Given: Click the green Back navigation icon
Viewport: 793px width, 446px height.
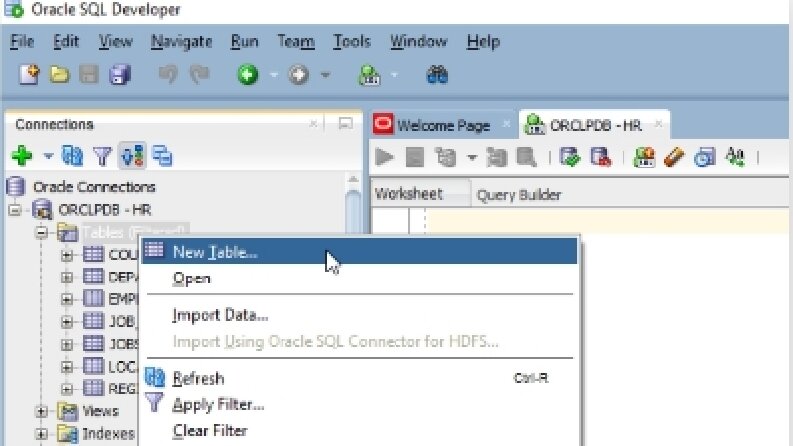Looking at the screenshot, I should [x=248, y=75].
